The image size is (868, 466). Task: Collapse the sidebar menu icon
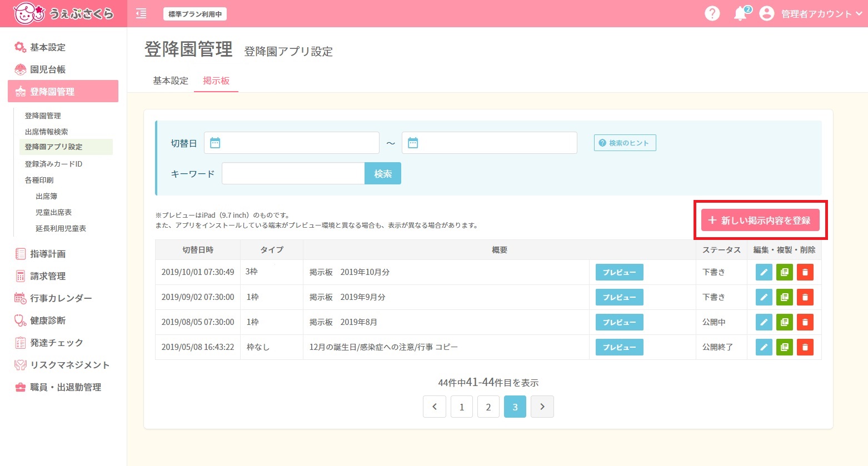click(141, 13)
